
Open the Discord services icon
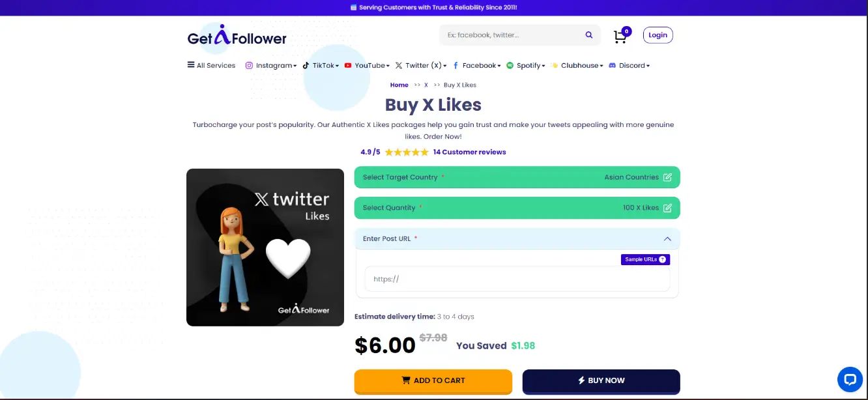pos(612,65)
